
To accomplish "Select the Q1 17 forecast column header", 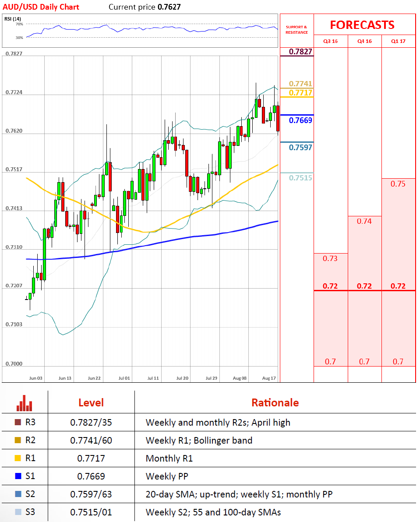I will [x=398, y=41].
